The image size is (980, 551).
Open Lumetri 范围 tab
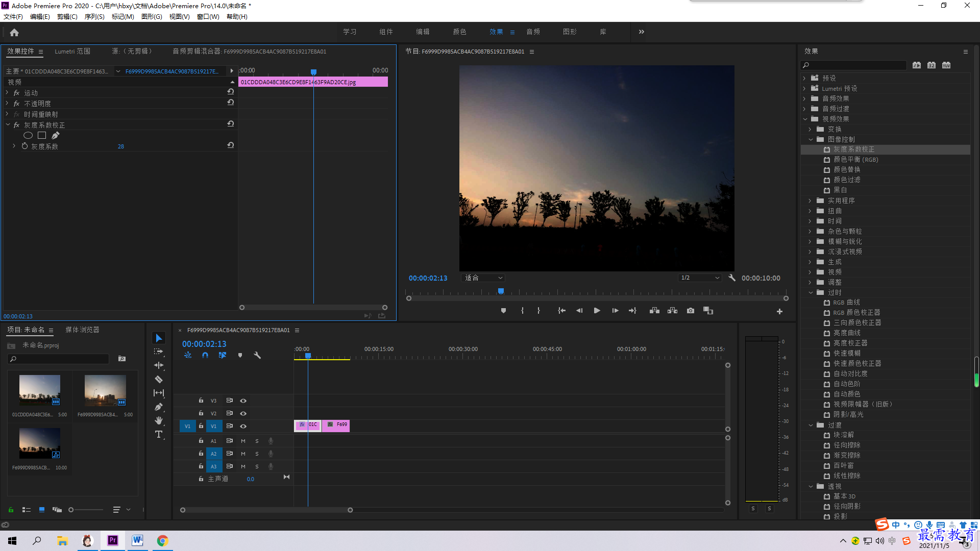click(x=72, y=51)
